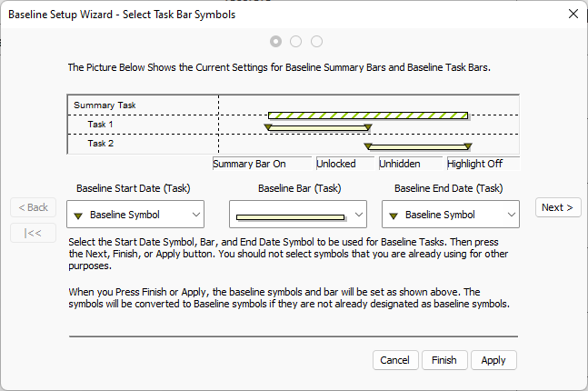The image size is (588, 391).
Task: Expand the Baseline Bar (Task) dropdown
Action: [x=297, y=216]
